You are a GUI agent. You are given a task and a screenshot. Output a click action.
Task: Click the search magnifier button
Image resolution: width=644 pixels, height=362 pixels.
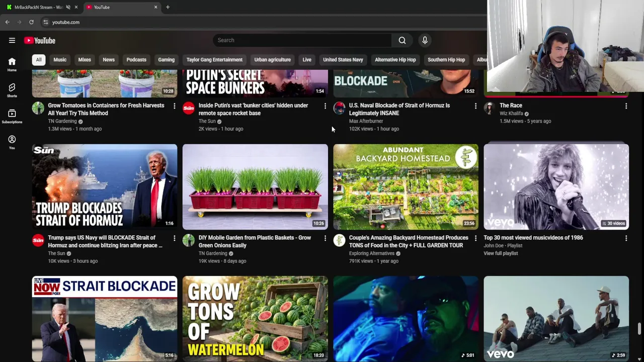point(402,40)
